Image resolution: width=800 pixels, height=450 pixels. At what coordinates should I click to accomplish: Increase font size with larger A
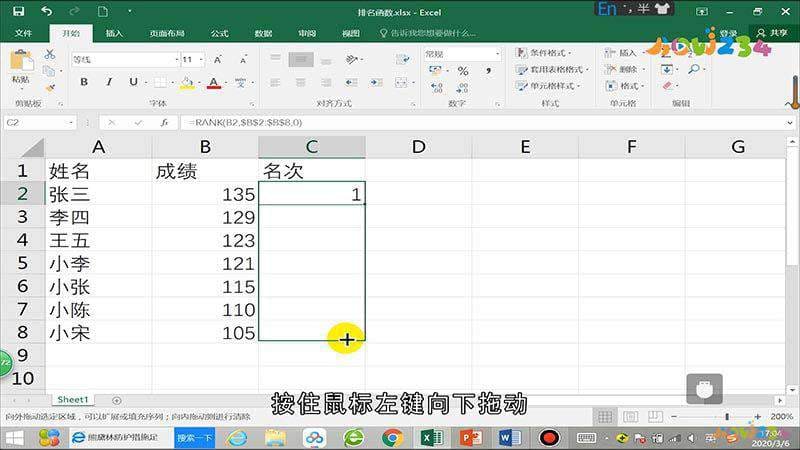pyautogui.click(x=218, y=60)
